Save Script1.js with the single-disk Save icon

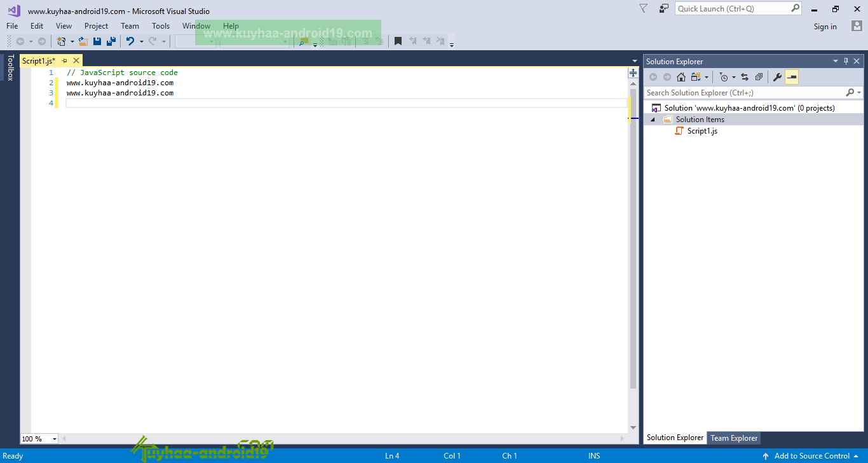97,41
